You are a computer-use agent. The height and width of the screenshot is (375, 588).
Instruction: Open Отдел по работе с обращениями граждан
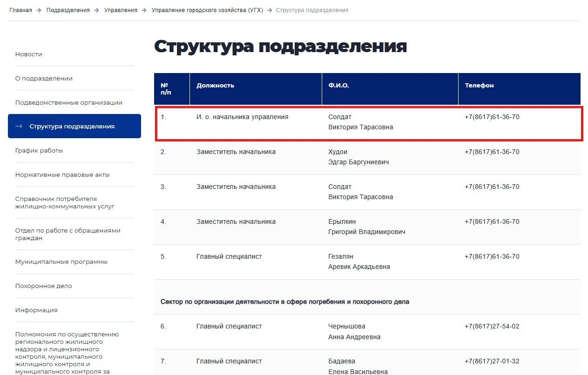(68, 234)
